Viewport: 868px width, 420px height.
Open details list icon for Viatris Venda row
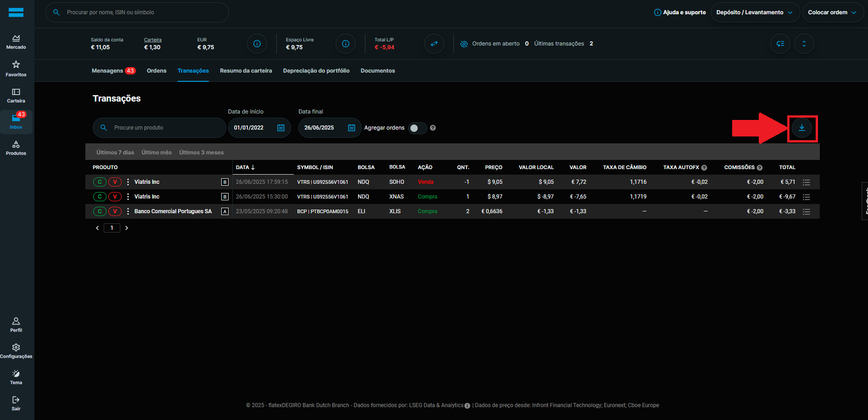806,182
